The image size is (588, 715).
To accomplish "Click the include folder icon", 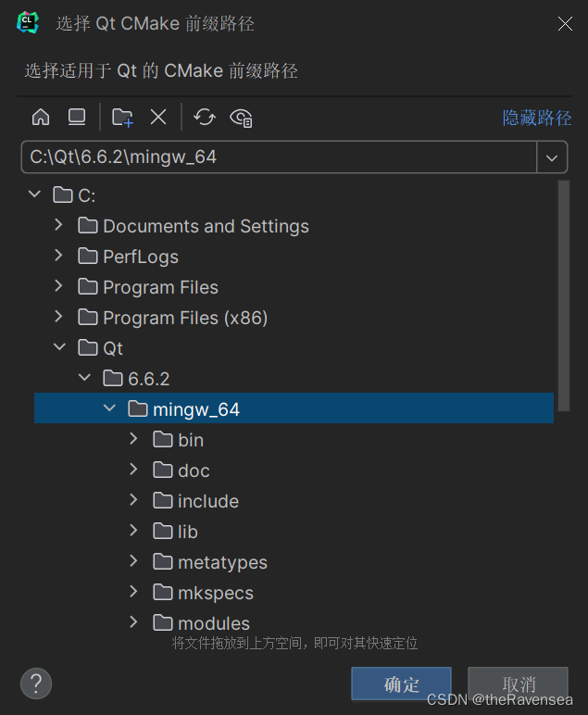I will coord(163,501).
